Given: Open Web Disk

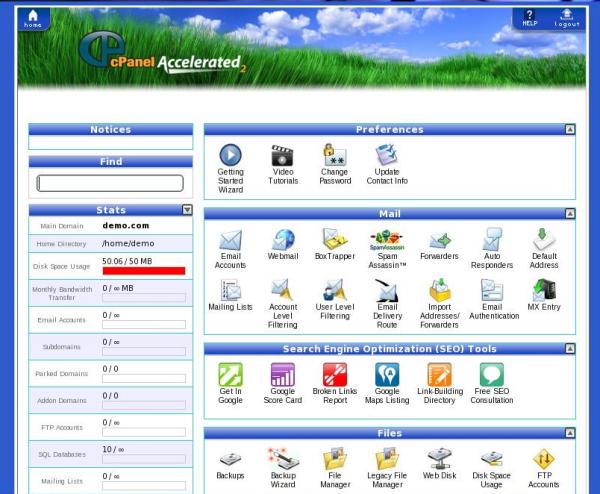Looking at the screenshot, I should click(439, 464).
